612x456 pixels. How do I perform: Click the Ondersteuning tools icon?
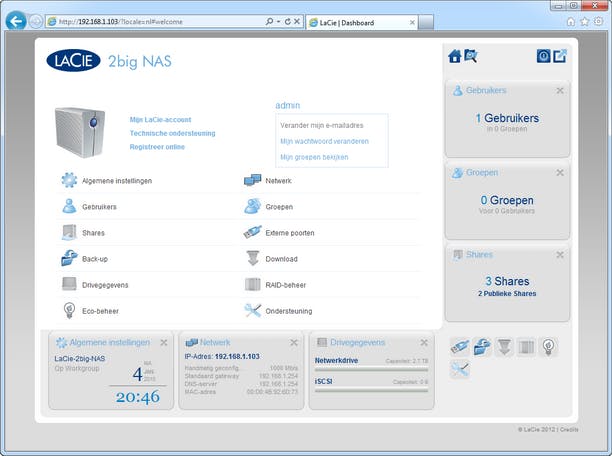253,310
